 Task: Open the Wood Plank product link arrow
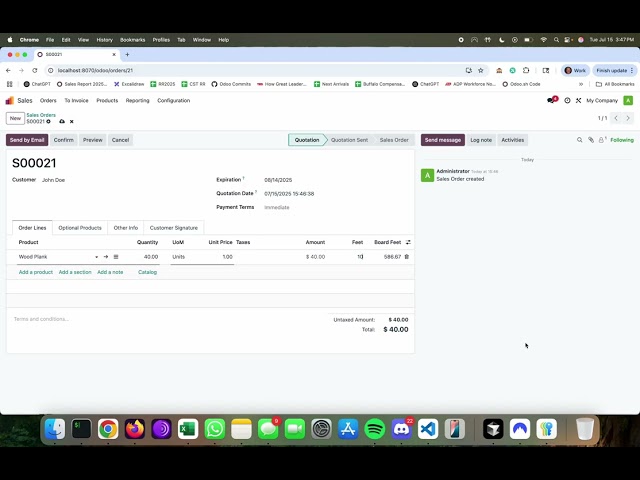106,257
